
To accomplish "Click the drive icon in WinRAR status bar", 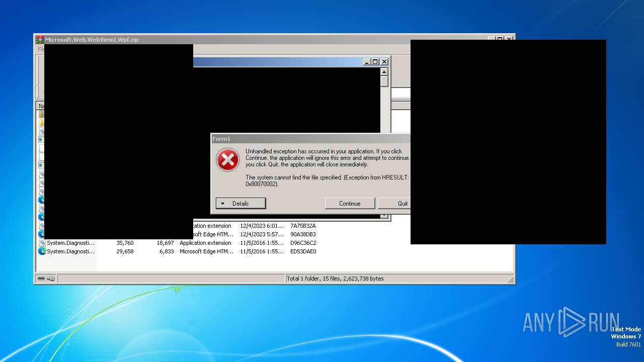I will (41, 279).
